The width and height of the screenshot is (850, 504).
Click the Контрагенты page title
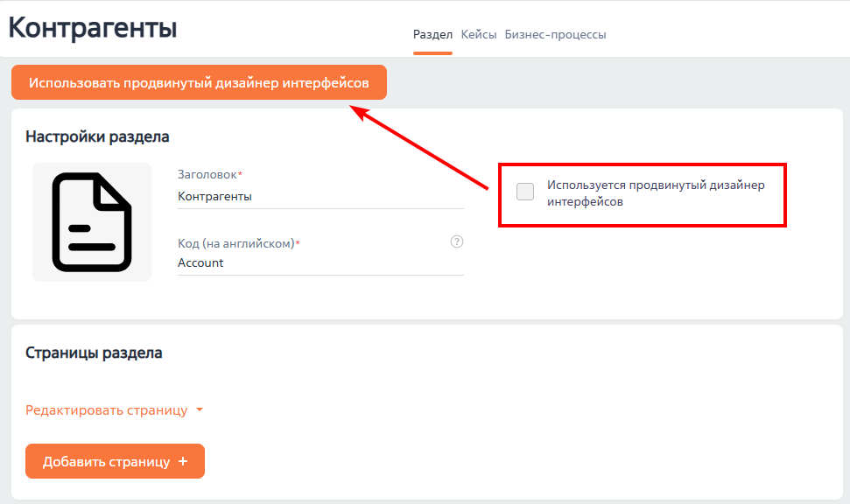click(91, 27)
